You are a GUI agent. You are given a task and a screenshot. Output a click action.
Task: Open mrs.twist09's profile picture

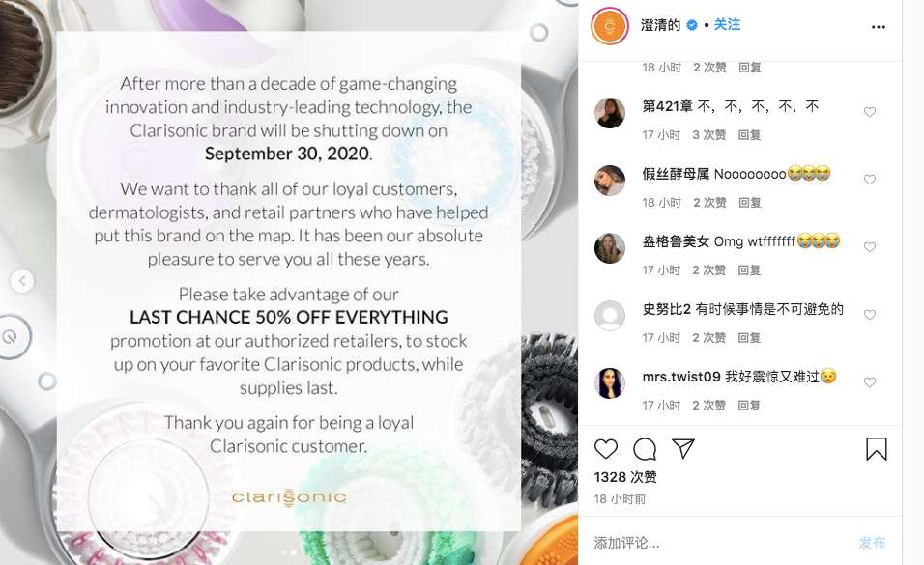point(610,383)
